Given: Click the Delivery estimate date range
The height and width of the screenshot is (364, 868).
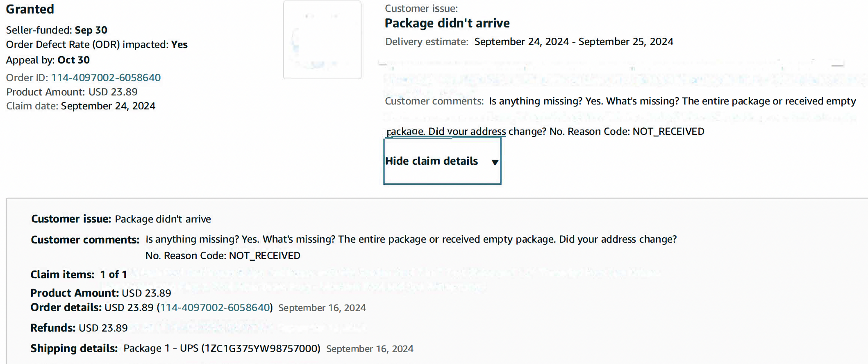Looking at the screenshot, I should tap(574, 41).
